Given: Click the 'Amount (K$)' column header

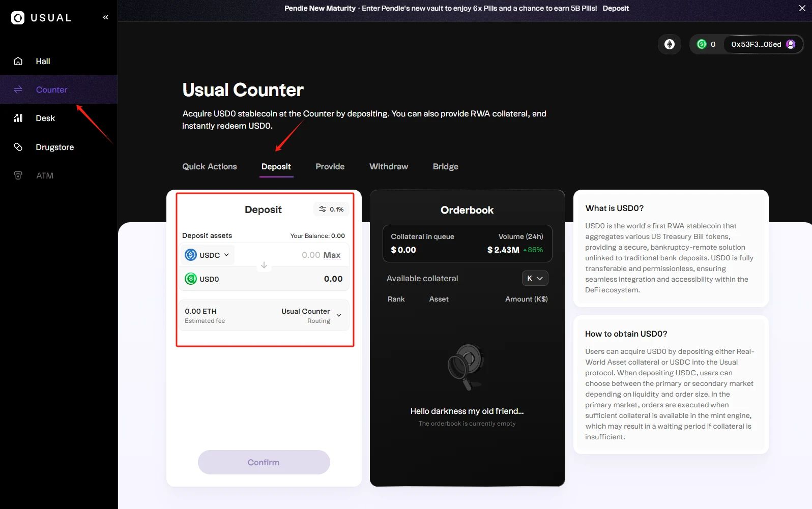Looking at the screenshot, I should tap(527, 299).
